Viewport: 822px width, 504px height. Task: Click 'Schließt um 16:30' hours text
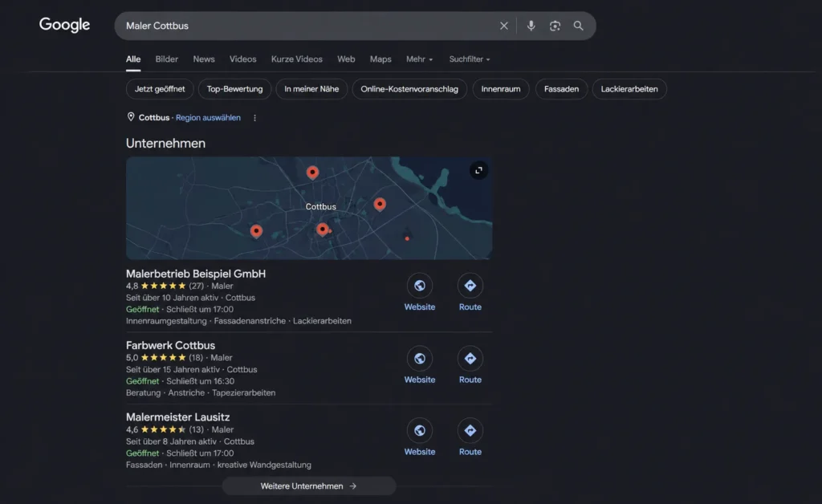coord(200,381)
